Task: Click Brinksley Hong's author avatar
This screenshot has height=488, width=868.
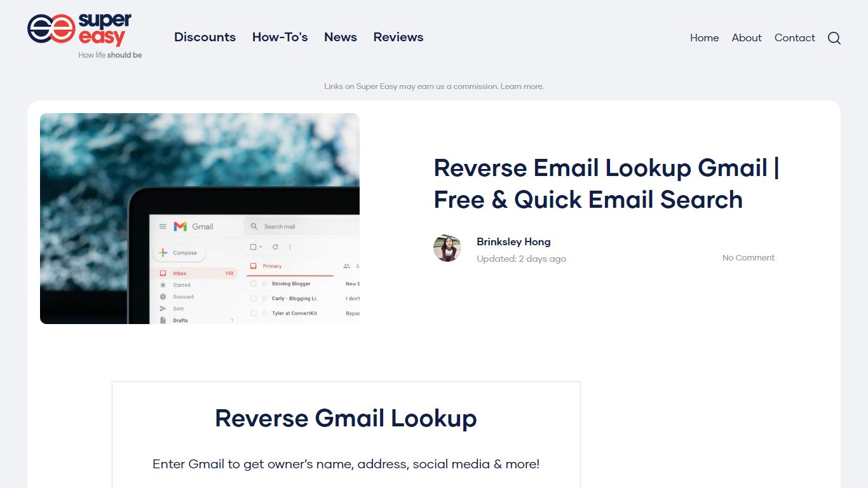Action: coord(447,248)
